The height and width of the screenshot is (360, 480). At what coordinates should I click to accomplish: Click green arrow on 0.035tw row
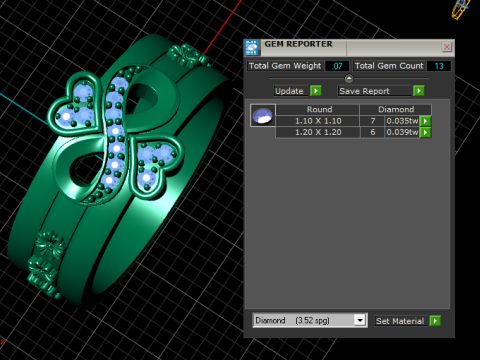[425, 121]
